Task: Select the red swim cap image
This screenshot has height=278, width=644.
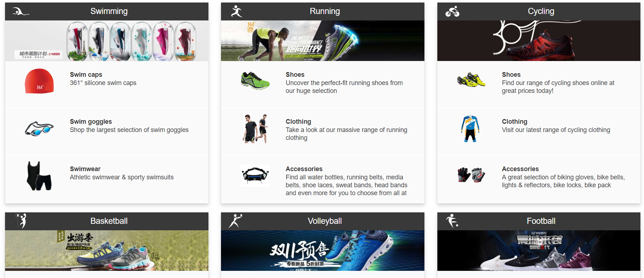Action: click(x=39, y=81)
